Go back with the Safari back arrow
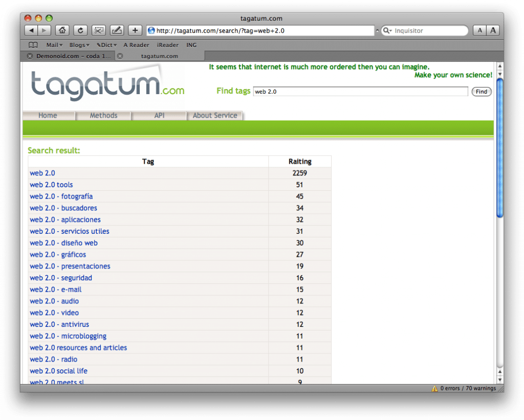The image size is (524, 420). tap(31, 30)
